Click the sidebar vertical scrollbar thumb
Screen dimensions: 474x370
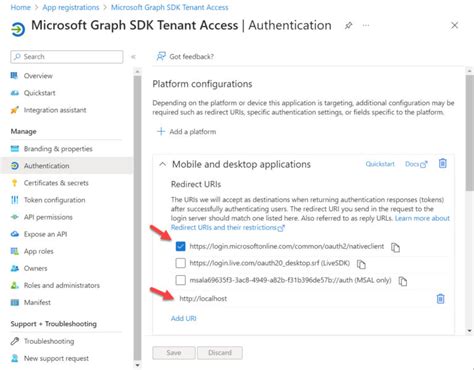click(x=137, y=218)
